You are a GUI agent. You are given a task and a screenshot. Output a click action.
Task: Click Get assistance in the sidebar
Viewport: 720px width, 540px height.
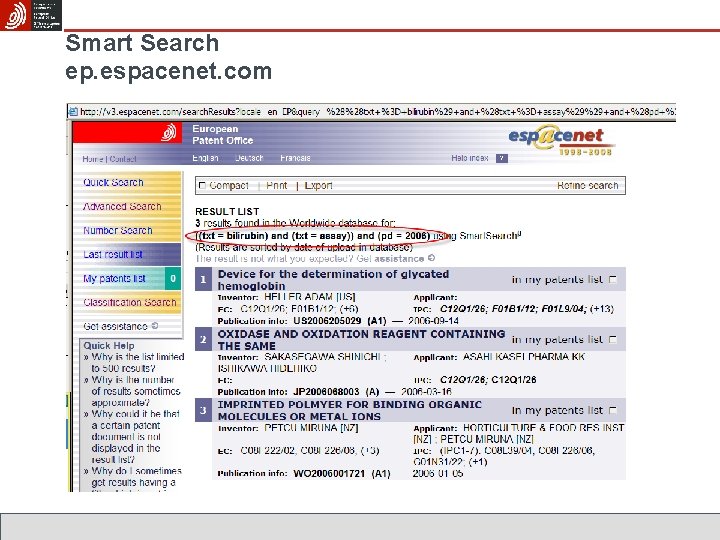point(115,326)
